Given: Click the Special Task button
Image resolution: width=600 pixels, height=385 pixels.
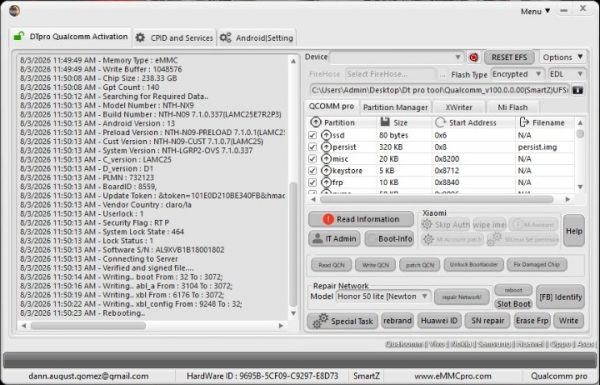Looking at the screenshot, I should [x=342, y=321].
